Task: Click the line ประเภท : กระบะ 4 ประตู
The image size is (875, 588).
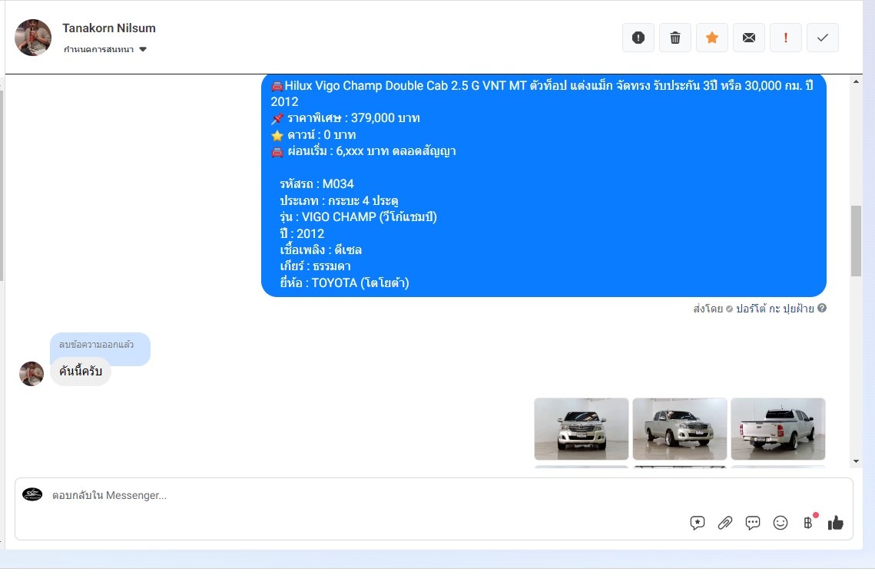Action: point(340,200)
